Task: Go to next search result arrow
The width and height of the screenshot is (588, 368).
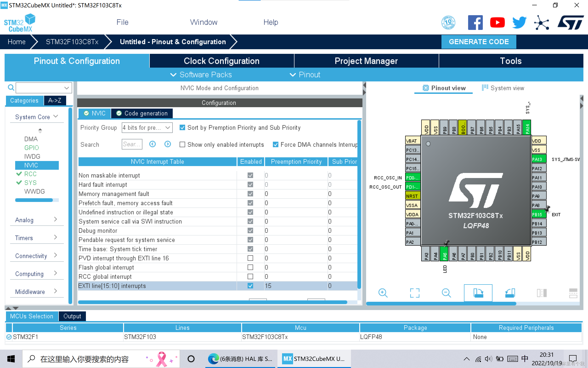Action: click(167, 144)
